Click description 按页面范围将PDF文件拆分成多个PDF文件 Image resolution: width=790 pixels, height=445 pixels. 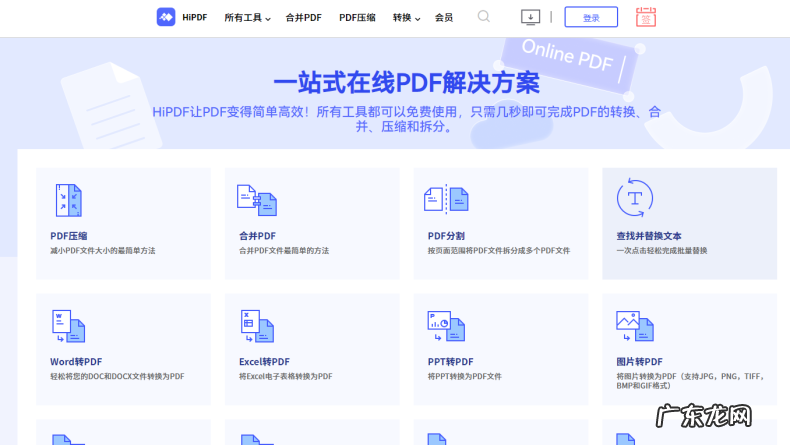point(499,250)
